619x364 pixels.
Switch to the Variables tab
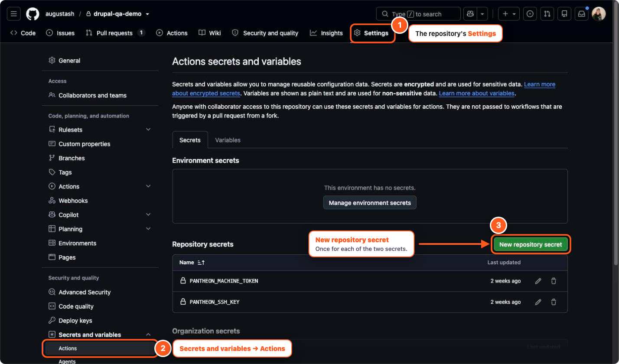[x=228, y=140]
